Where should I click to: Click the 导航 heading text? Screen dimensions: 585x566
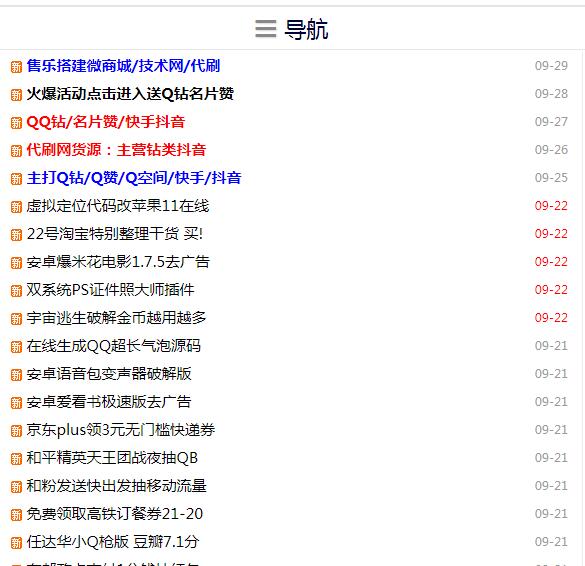pos(306,29)
